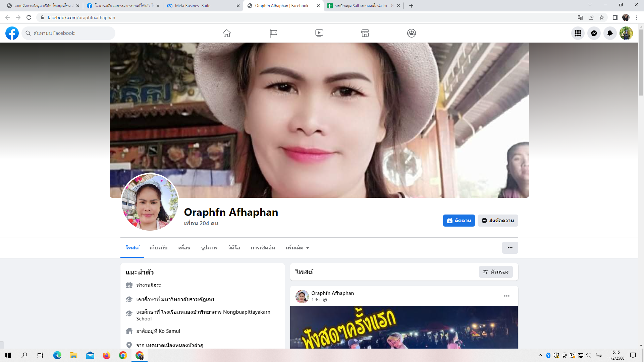Open post options three-dots menu
Screen dimensions: 644x362
[506, 296]
